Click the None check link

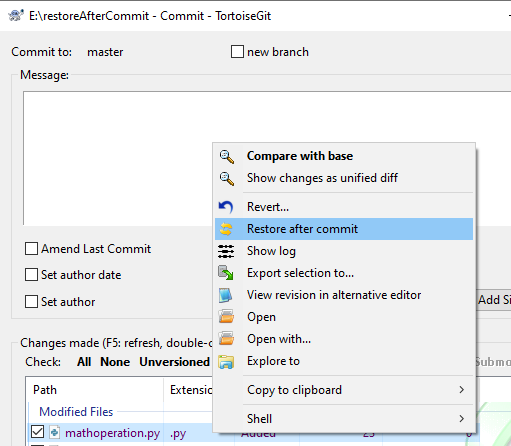pos(115,362)
